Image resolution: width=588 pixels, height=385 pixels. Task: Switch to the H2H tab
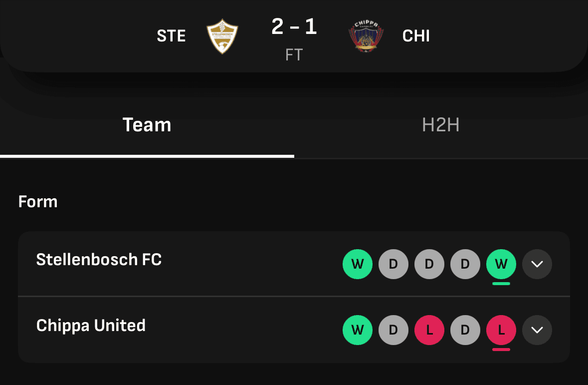(x=441, y=126)
